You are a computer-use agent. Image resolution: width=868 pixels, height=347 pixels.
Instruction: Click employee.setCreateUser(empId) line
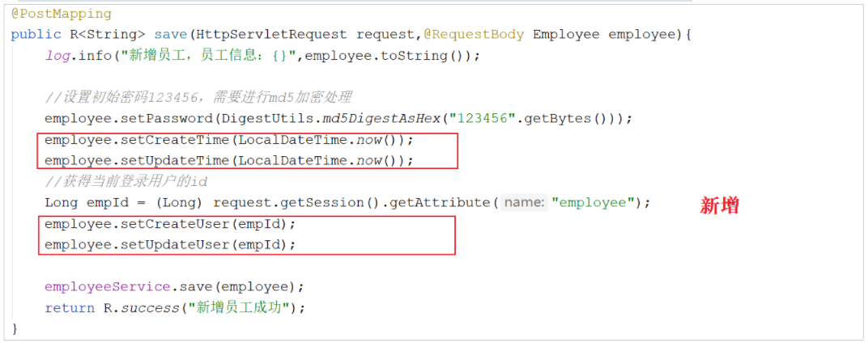point(171,224)
